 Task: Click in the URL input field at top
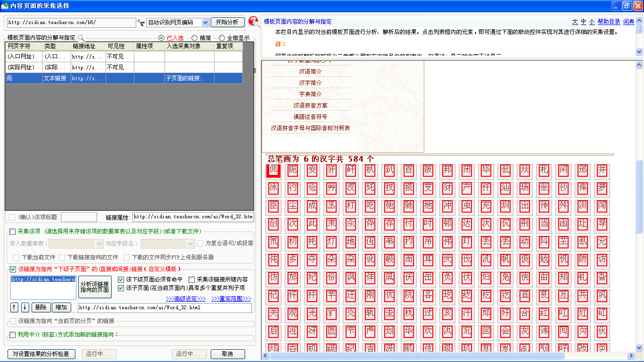coord(71,23)
